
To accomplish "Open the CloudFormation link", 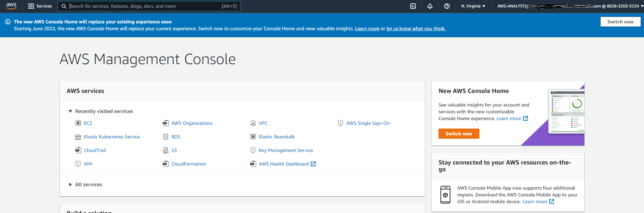I will (x=189, y=164).
